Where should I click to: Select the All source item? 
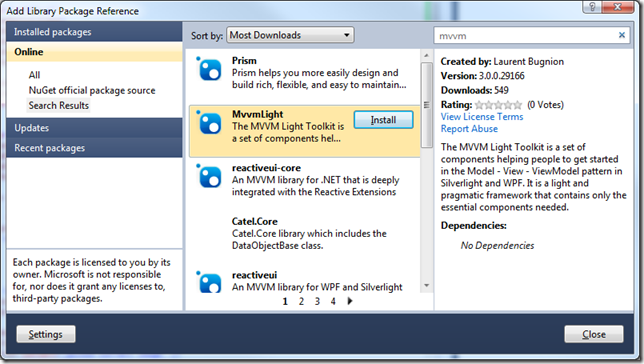34,75
